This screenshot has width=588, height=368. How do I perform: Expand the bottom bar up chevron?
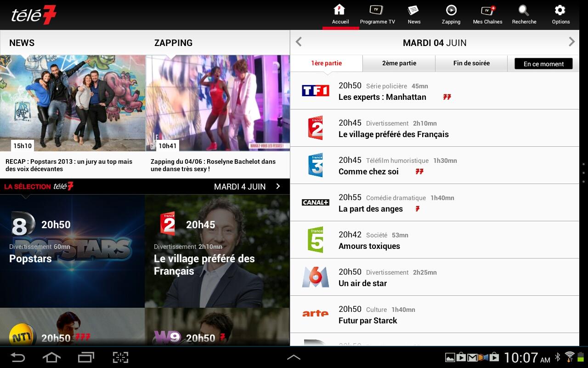294,357
